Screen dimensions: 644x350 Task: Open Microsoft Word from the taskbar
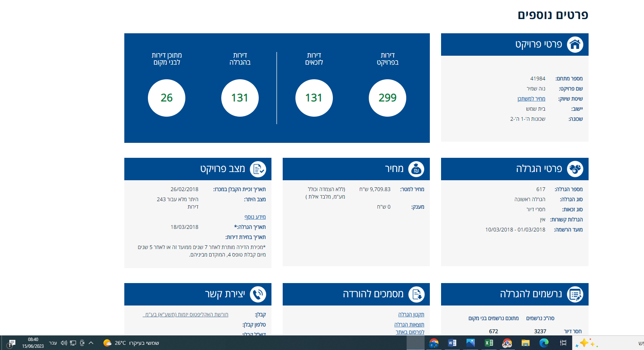(x=452, y=343)
